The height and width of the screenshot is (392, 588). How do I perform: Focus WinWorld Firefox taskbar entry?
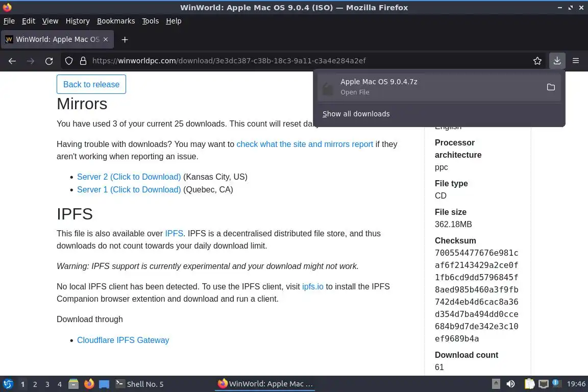[265, 384]
